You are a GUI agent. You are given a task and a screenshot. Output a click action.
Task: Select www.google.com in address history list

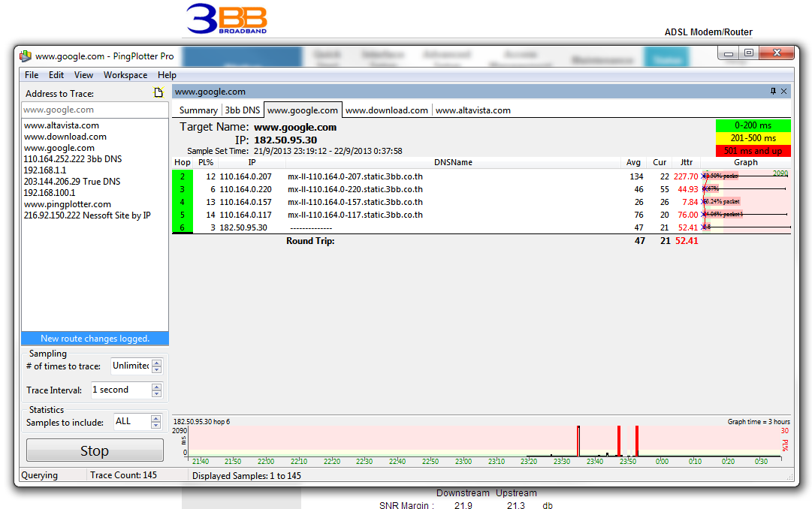click(x=59, y=148)
